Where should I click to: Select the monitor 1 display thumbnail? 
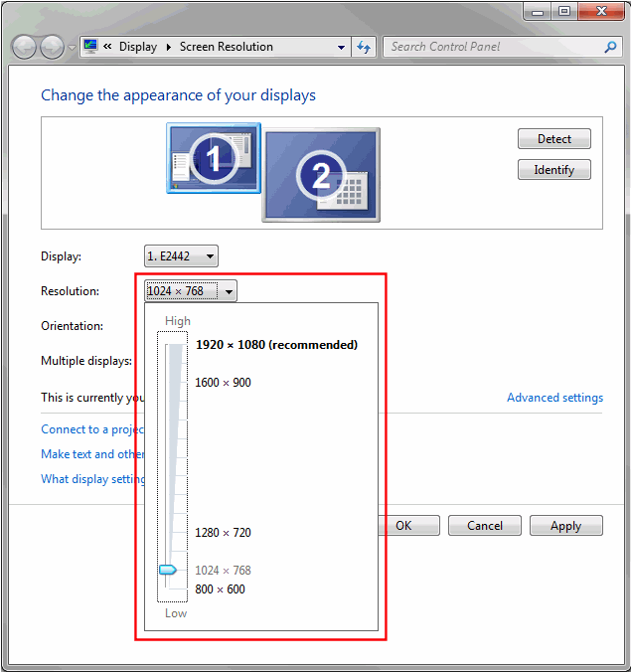click(x=212, y=158)
